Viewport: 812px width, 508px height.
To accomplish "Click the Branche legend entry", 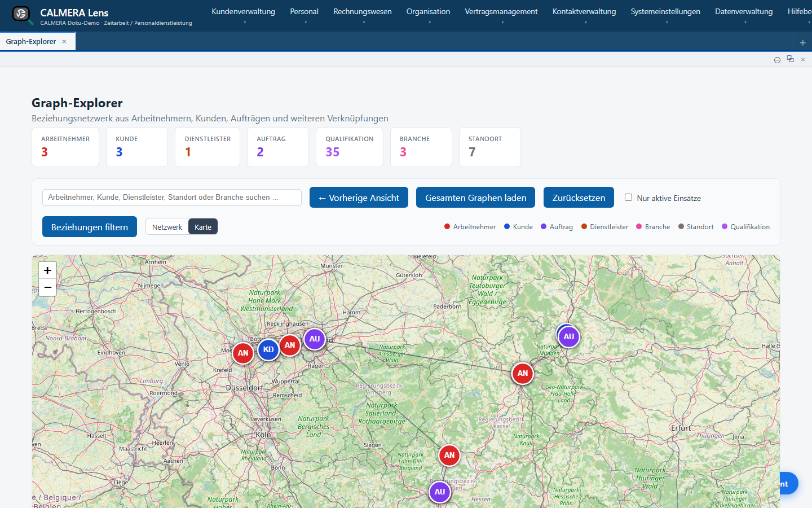I will [653, 227].
